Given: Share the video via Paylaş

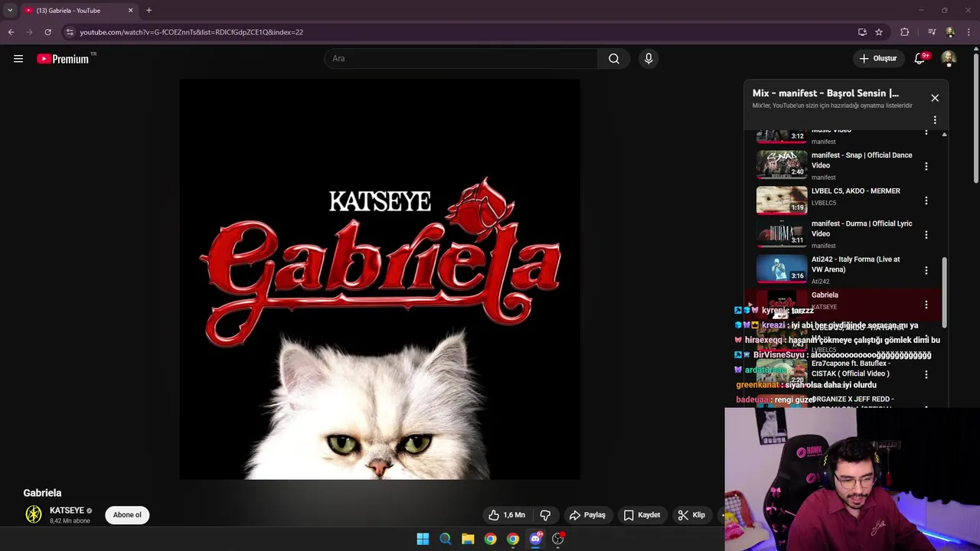Looking at the screenshot, I should [x=587, y=515].
